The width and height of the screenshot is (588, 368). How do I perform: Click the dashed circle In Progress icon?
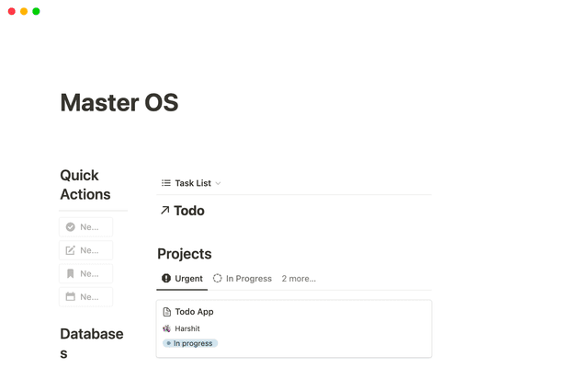(x=218, y=278)
